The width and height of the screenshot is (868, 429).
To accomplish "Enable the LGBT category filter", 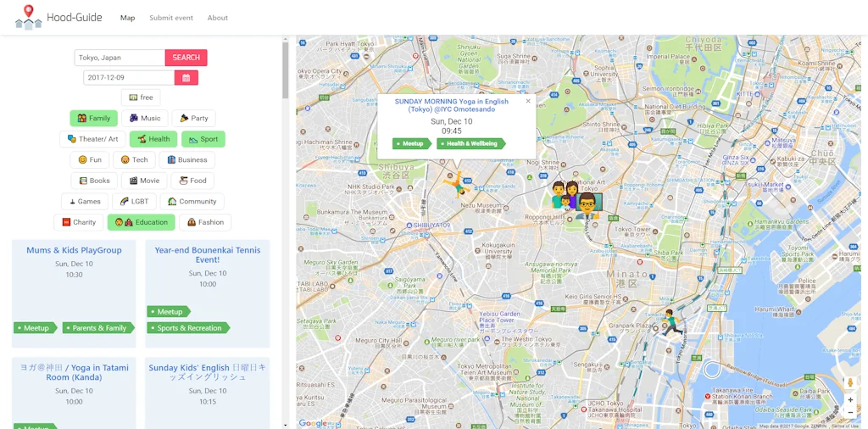I will [134, 202].
